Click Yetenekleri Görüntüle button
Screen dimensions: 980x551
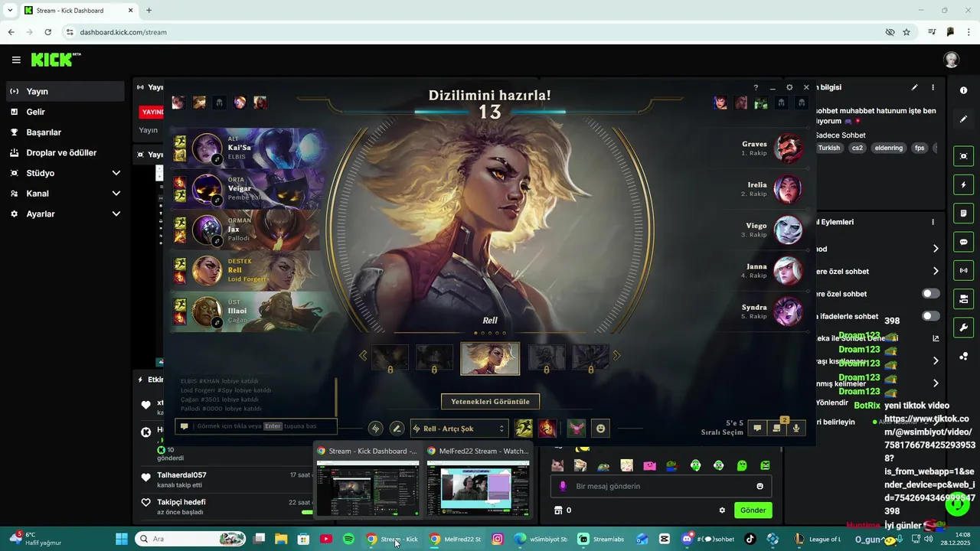click(490, 402)
